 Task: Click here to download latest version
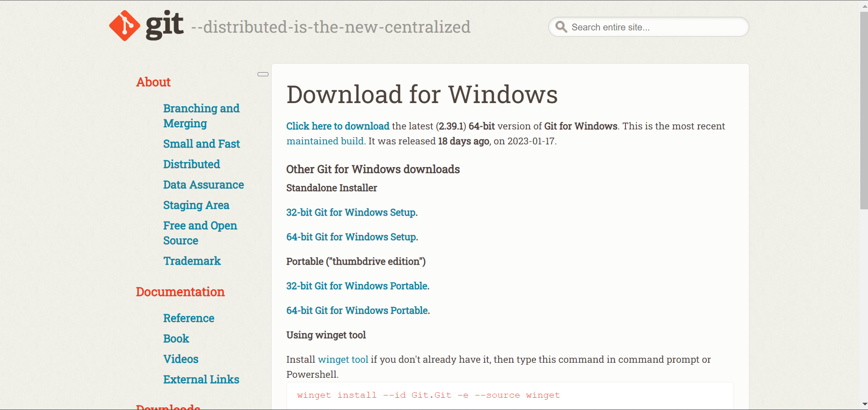(338, 126)
